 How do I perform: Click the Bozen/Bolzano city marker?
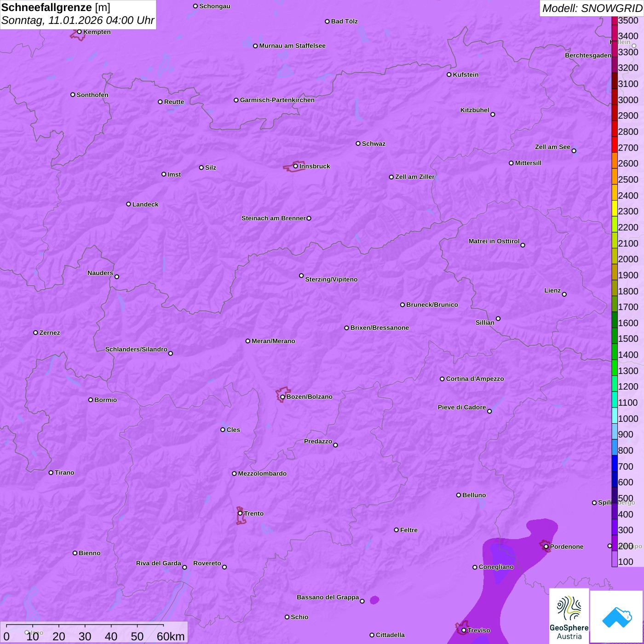tap(283, 397)
